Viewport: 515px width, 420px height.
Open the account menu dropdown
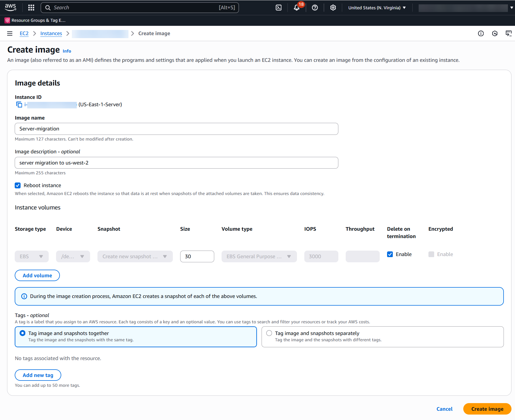(x=466, y=8)
